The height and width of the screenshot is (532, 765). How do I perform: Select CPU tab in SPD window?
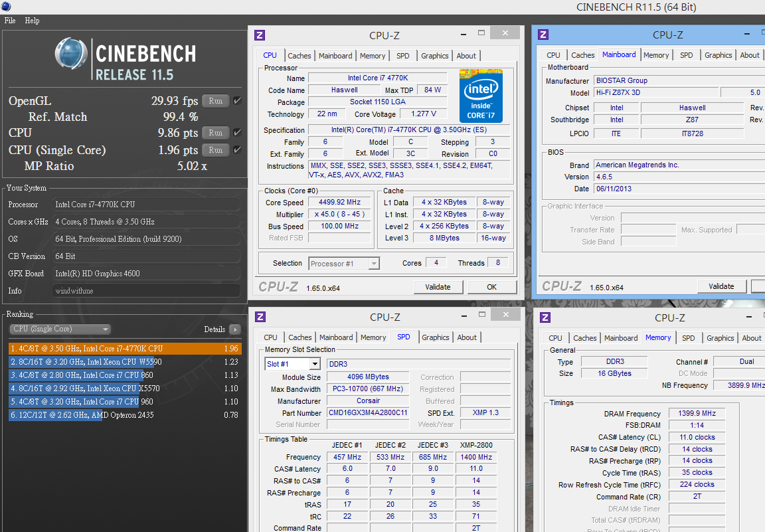coord(270,337)
